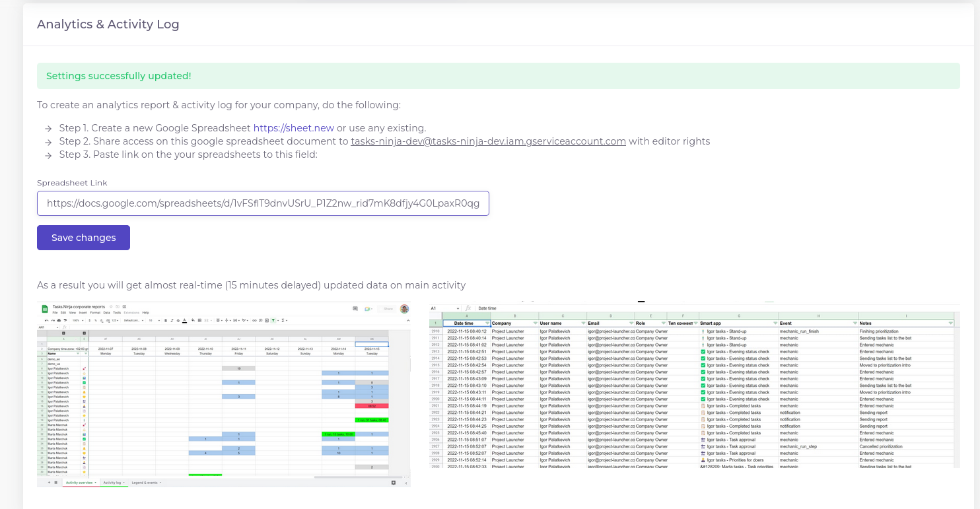The image size is (980, 509).
Task: Click the Save changes button
Action: coord(83,238)
